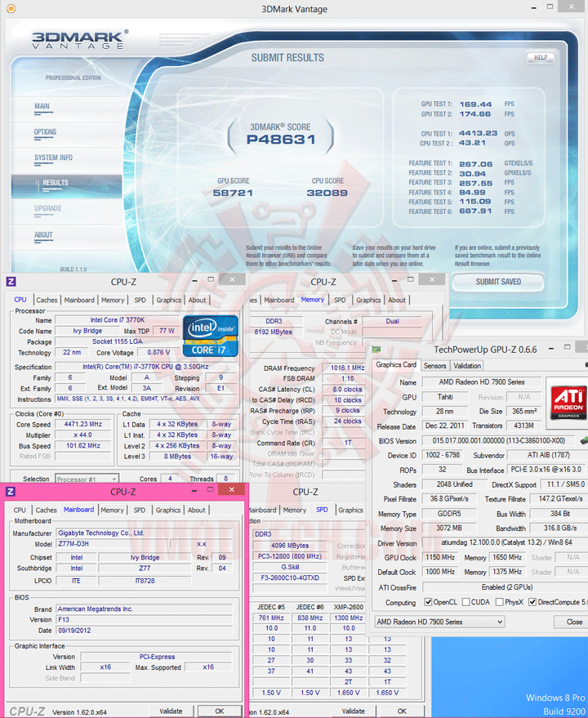Open UPGRADE in 3DMark sidebar

(x=47, y=209)
